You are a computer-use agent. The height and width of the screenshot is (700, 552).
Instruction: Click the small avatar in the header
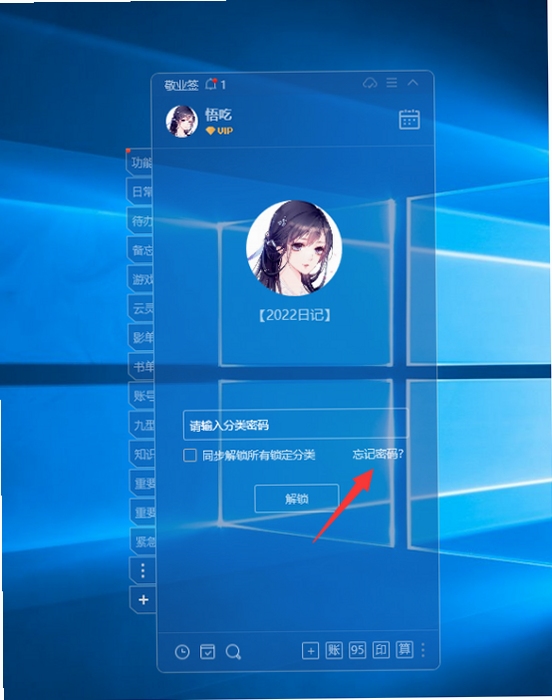click(181, 121)
